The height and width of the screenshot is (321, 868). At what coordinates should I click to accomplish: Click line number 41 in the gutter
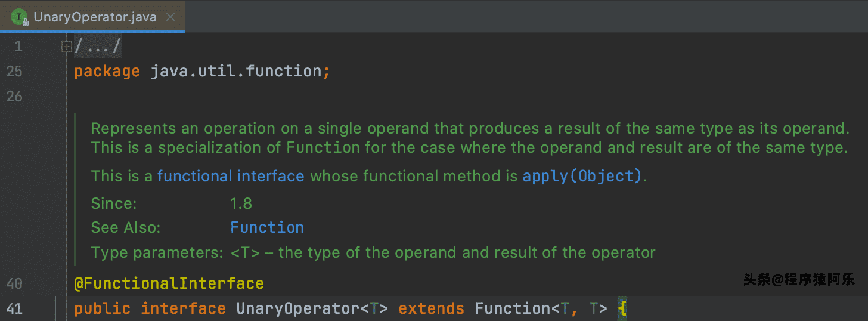click(x=14, y=308)
